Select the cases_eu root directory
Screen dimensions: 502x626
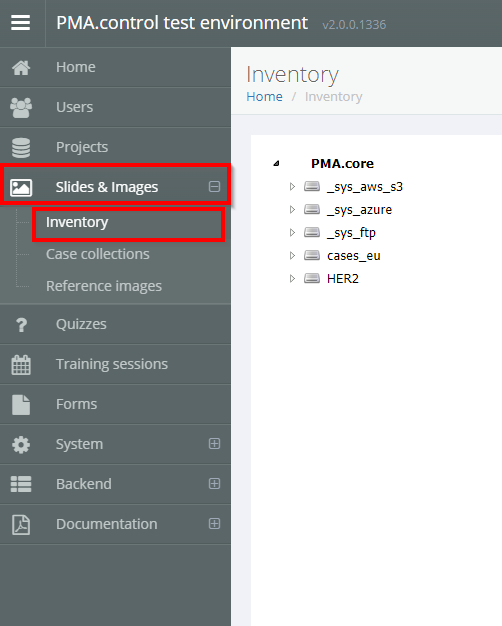point(353,256)
